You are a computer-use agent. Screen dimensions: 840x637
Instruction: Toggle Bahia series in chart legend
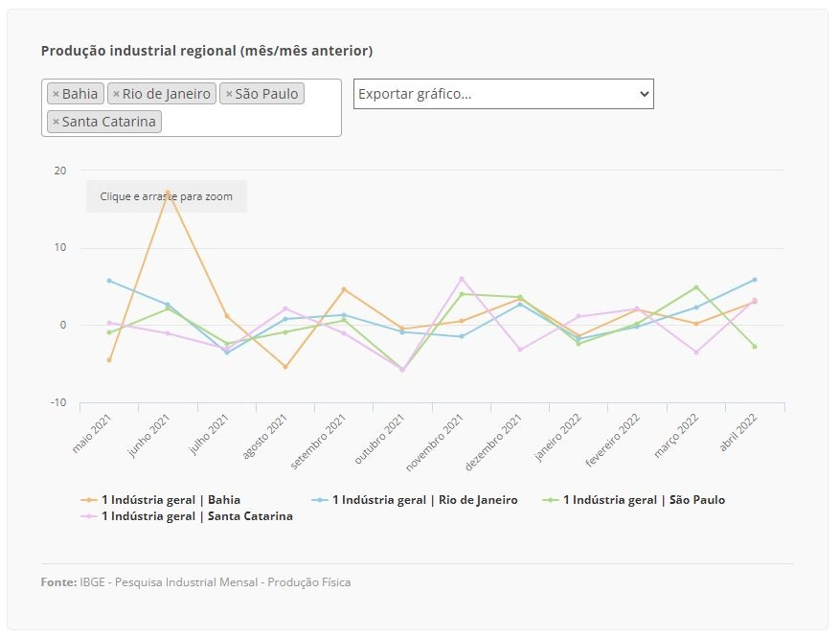(x=170, y=500)
